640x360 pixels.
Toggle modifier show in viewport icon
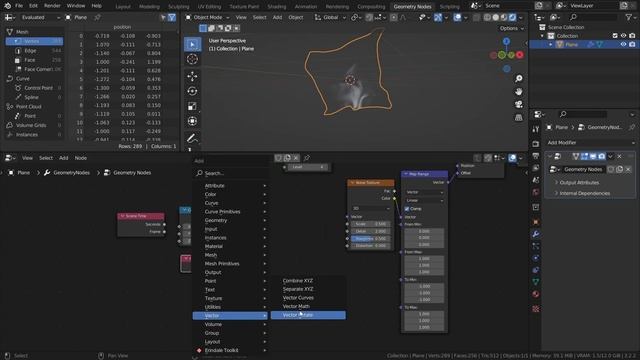pyautogui.click(x=593, y=156)
